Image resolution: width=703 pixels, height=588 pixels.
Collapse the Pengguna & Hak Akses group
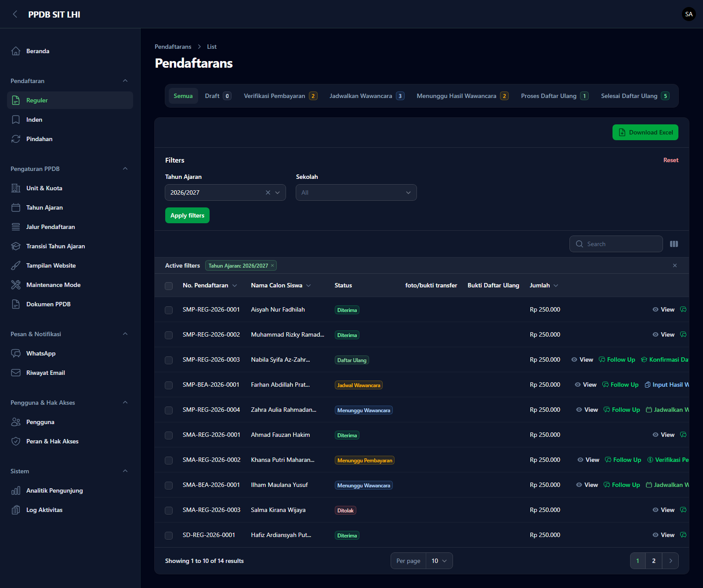(x=125, y=403)
